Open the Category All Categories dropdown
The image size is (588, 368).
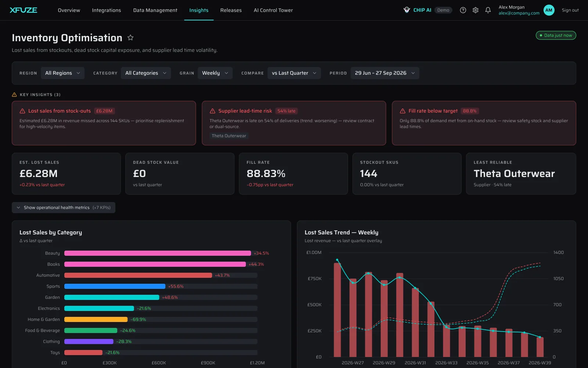[x=146, y=73]
